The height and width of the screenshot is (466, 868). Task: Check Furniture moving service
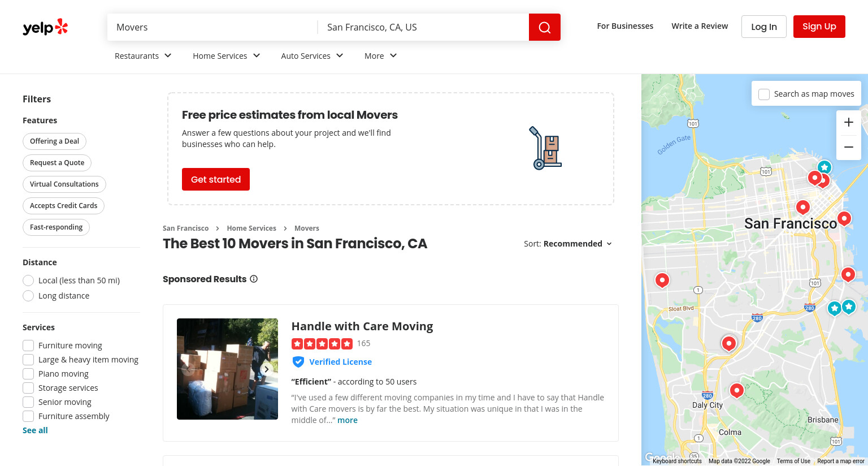pyautogui.click(x=28, y=346)
